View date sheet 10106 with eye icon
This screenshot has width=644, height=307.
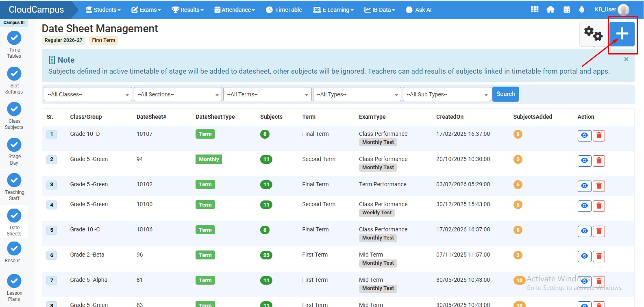(x=584, y=231)
